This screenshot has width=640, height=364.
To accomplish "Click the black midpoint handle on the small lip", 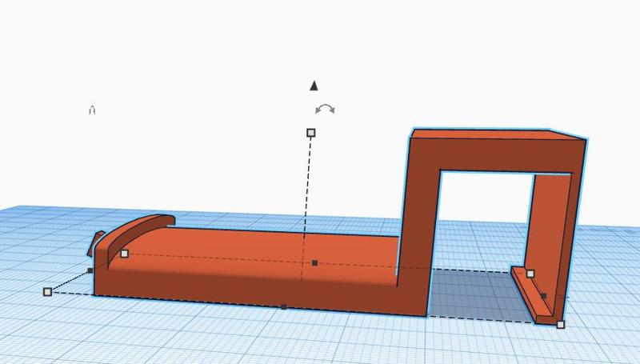I will pyautogui.click(x=544, y=296).
